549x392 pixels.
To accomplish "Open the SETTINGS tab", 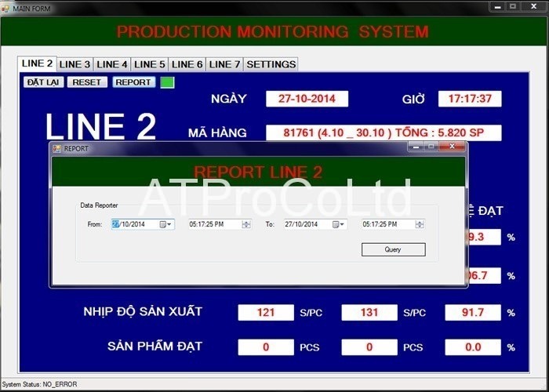I will pos(271,64).
